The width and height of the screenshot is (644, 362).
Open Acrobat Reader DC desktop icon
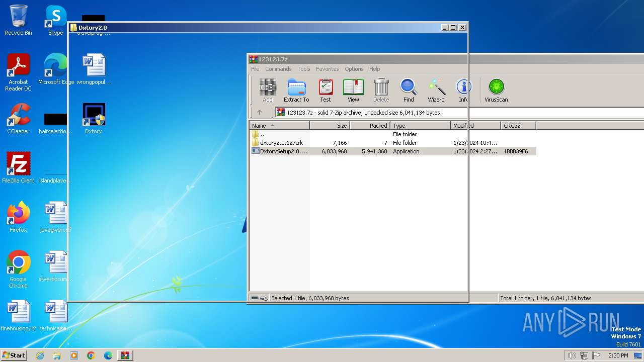point(18,72)
